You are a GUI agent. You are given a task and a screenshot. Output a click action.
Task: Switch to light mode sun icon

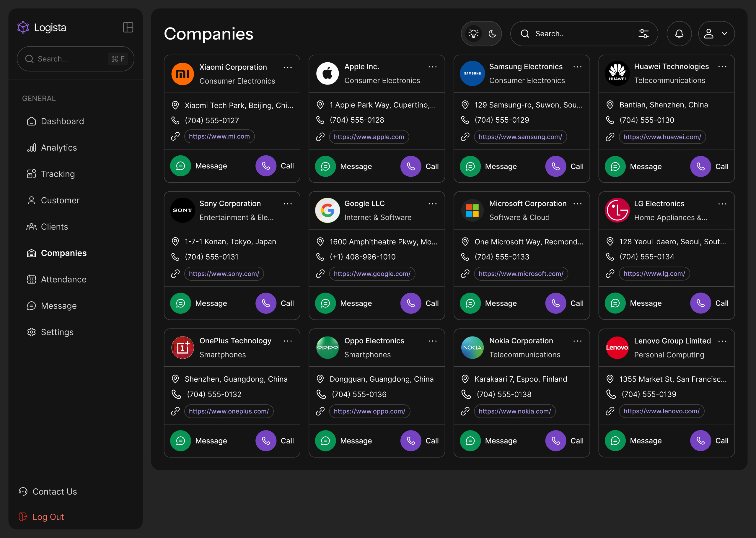point(474,33)
